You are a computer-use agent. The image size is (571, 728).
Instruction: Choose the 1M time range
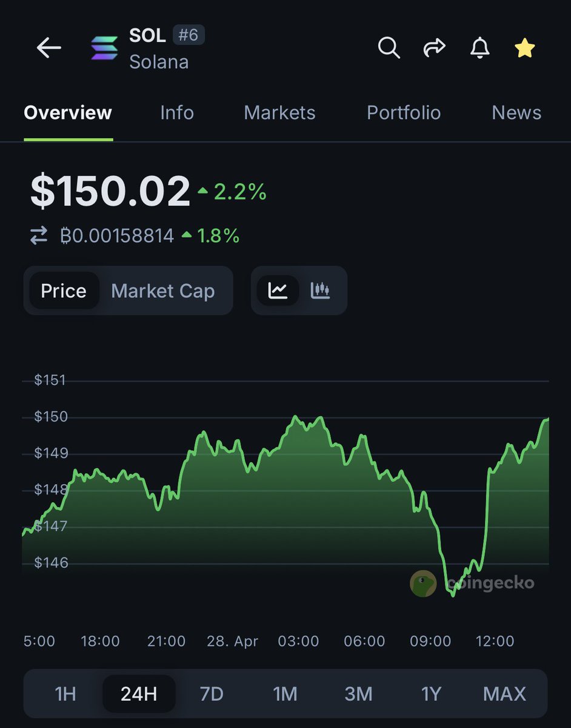click(285, 694)
